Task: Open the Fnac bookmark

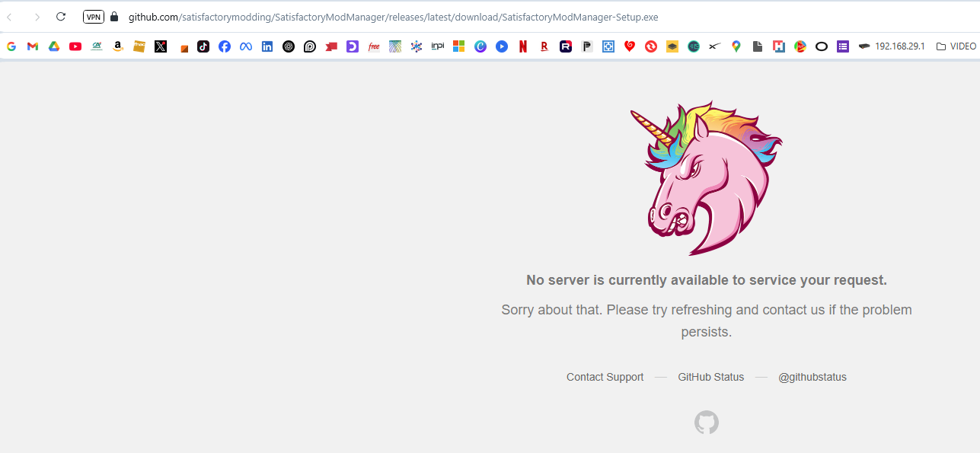Action: coord(139,46)
